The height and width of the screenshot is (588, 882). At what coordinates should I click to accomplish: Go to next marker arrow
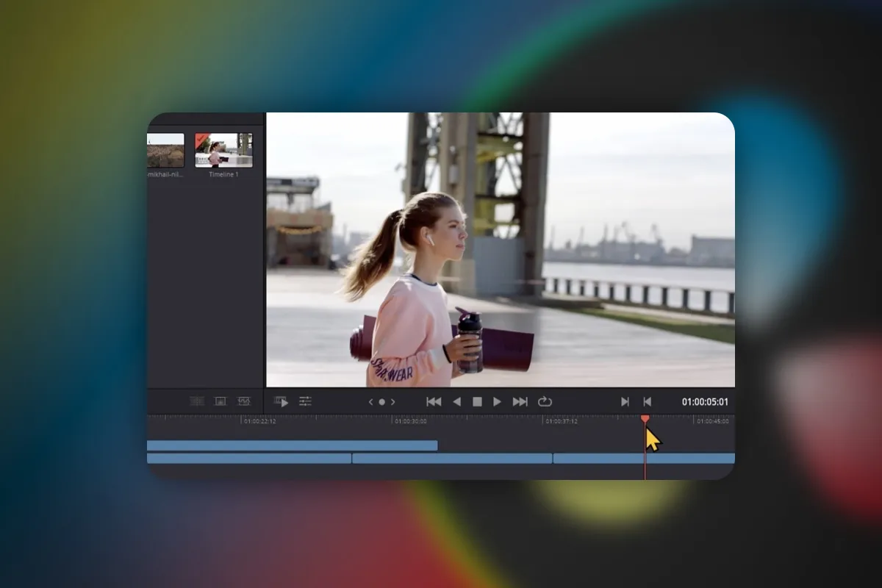click(392, 401)
